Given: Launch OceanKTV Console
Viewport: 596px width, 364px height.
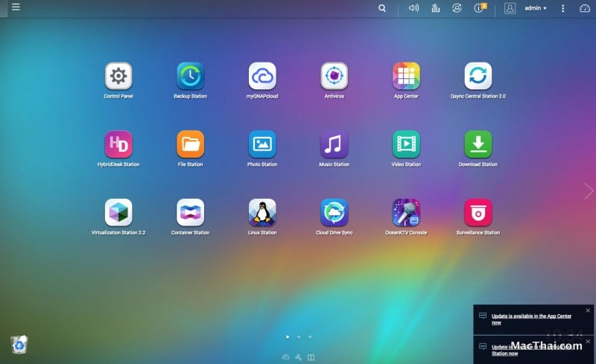Looking at the screenshot, I should coord(406,212).
